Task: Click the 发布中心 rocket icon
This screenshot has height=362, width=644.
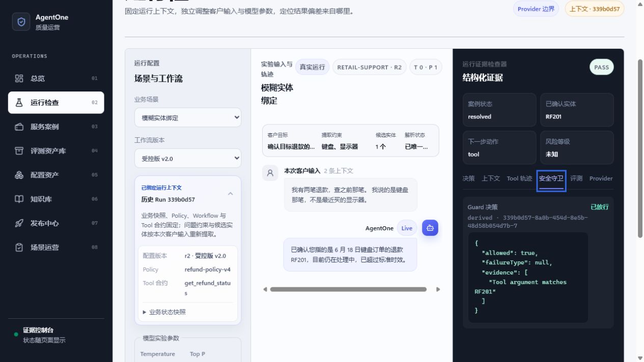Action: (x=19, y=223)
